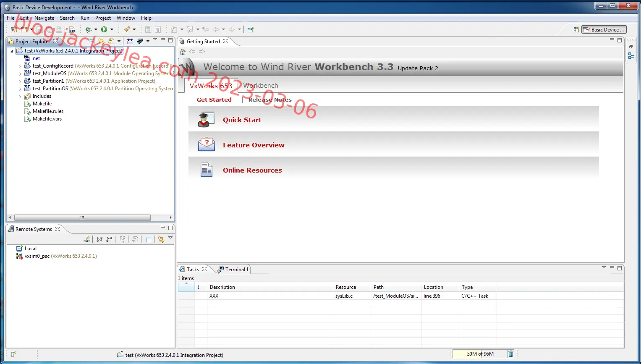Expand the test_ConfigRecord project node
Image resolution: width=641 pixels, height=364 pixels.
[20, 66]
